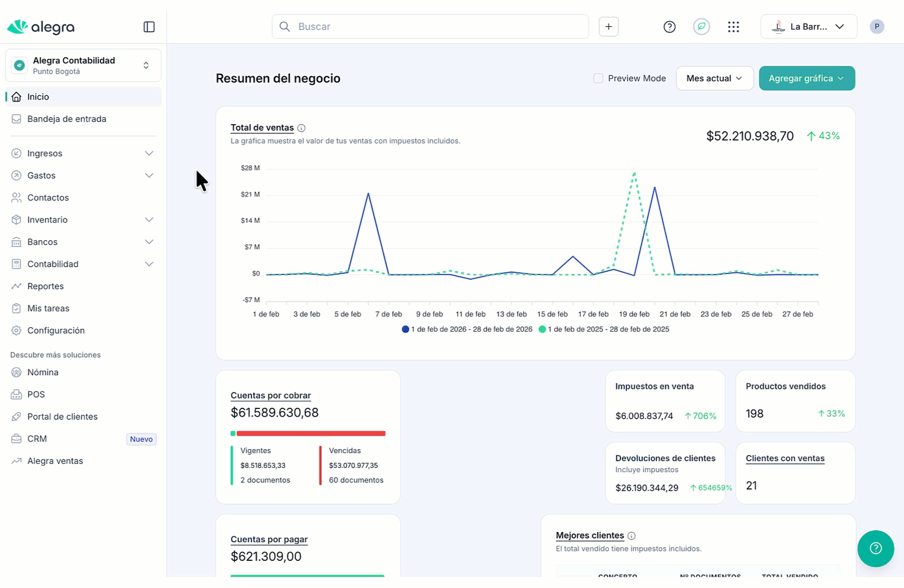Go to Inicio in the sidebar
Screen dimensions: 904x588
tap(83, 97)
